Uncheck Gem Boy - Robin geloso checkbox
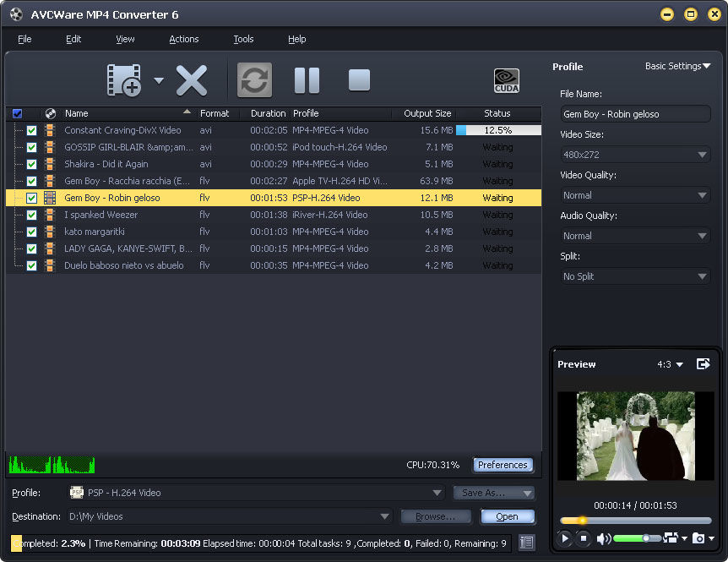728x562 pixels. 31,198
